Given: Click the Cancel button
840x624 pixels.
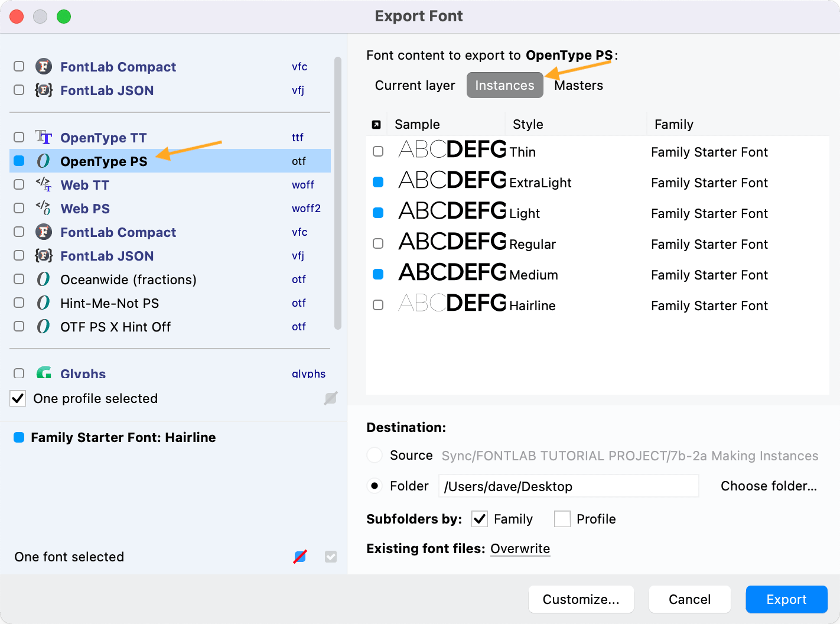Looking at the screenshot, I should point(689,599).
